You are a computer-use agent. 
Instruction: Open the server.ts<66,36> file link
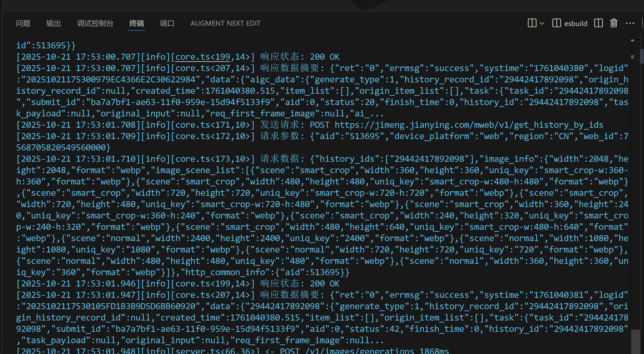pyautogui.click(x=215, y=351)
